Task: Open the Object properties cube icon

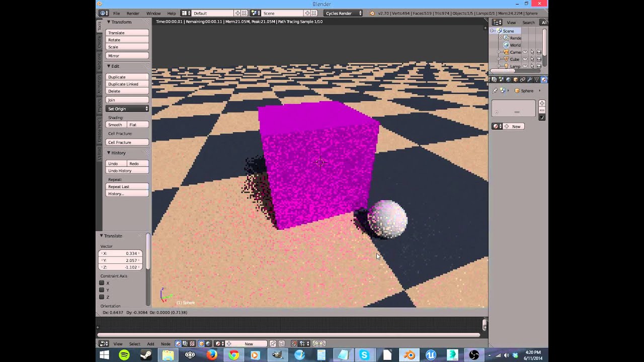Action: (x=516, y=79)
